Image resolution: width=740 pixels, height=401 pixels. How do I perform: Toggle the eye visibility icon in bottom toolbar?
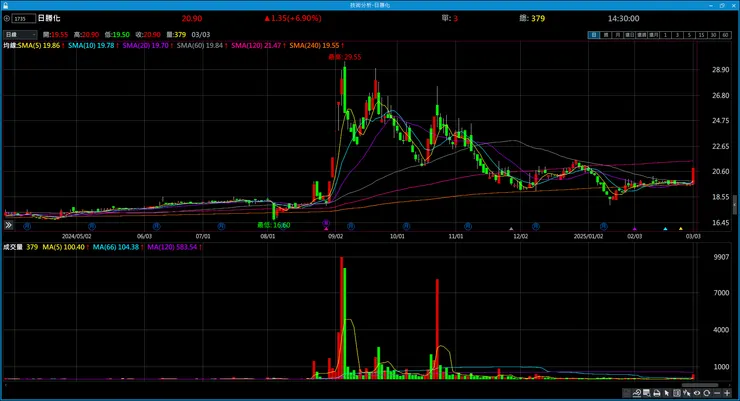point(697,393)
